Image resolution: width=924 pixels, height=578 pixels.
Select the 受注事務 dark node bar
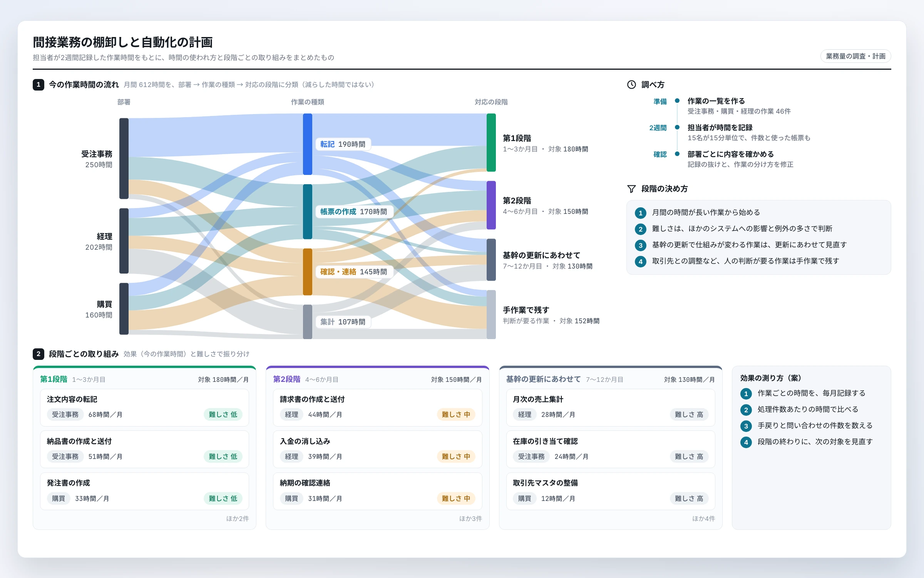(x=124, y=158)
